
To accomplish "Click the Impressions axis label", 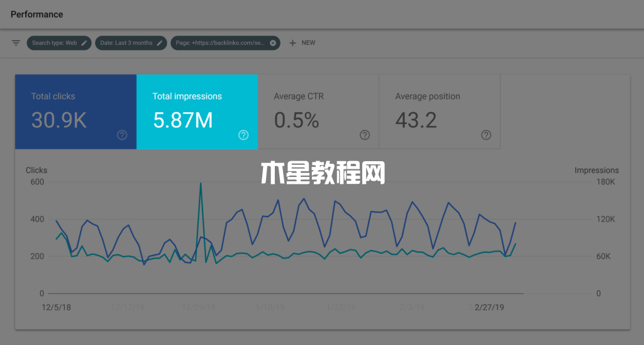I will [597, 170].
